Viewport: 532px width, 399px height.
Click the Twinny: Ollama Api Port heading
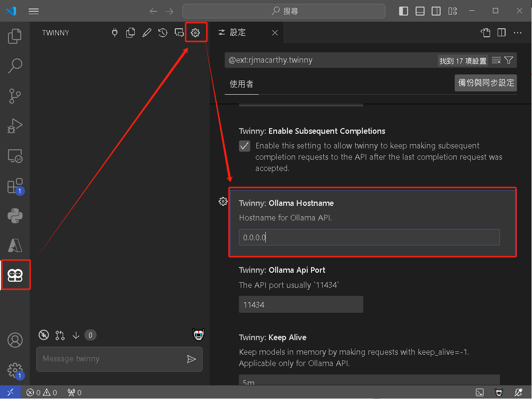coord(282,270)
